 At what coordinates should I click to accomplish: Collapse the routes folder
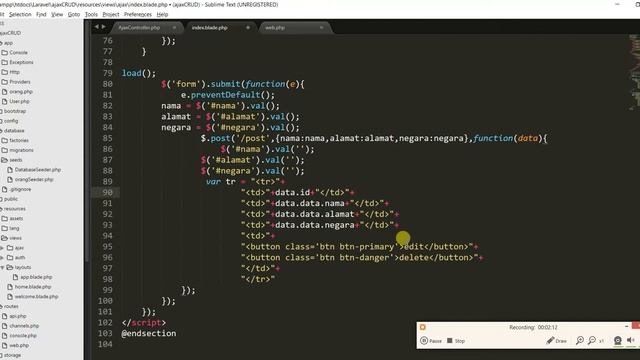(x=10, y=306)
